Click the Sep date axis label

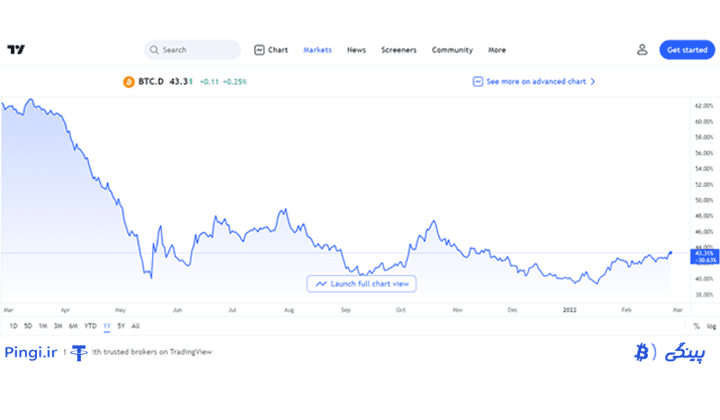pyautogui.click(x=346, y=310)
